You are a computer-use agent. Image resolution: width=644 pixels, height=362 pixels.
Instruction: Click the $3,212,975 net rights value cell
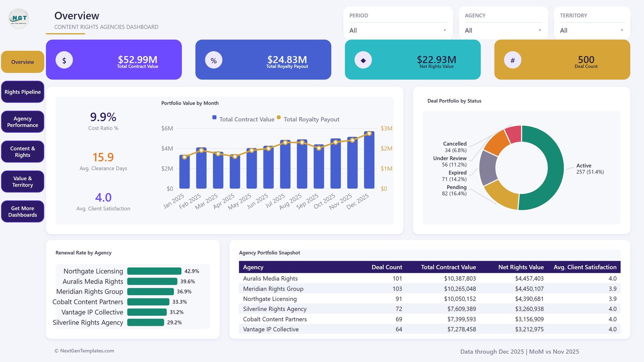(x=529, y=329)
